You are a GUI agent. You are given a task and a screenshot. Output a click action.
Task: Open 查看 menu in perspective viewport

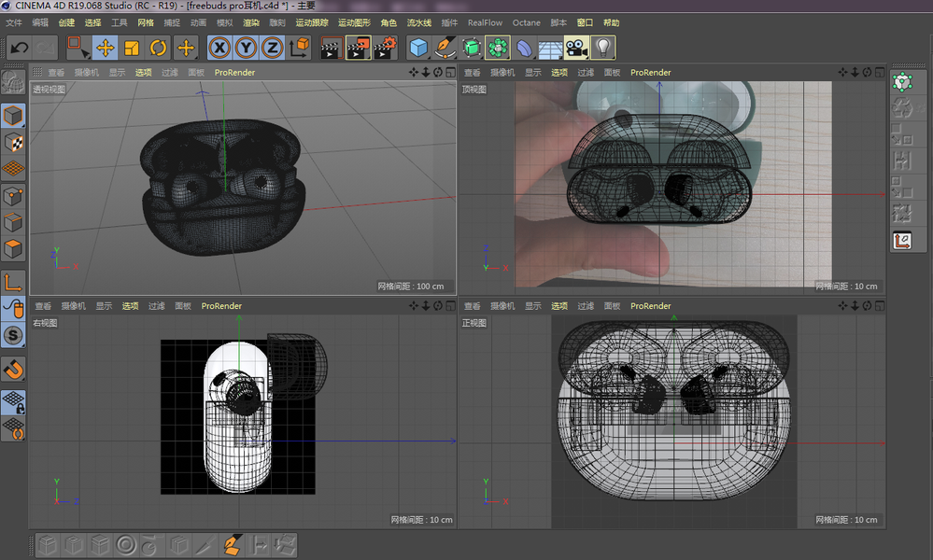56,73
